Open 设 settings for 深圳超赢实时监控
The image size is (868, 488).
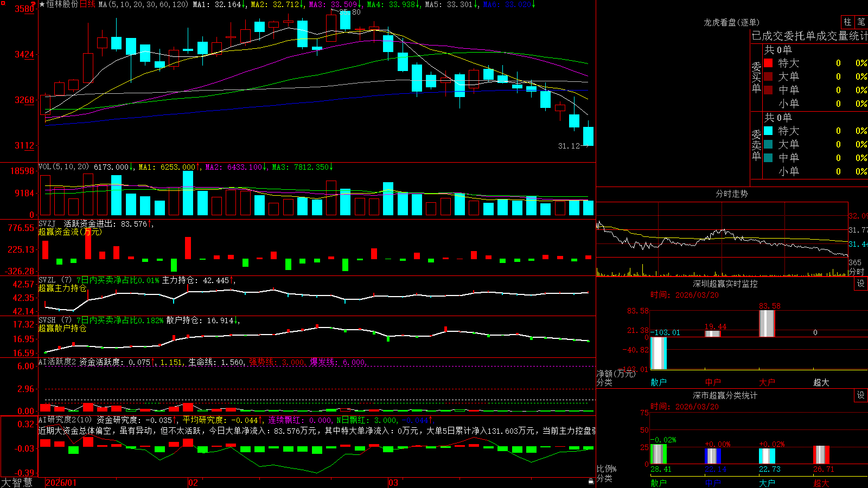861,284
